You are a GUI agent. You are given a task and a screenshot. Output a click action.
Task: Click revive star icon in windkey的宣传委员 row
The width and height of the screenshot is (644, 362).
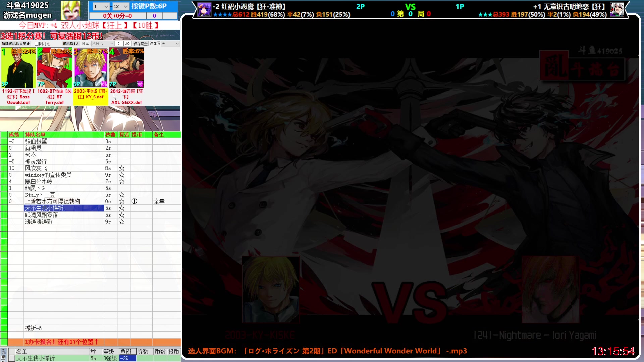point(122,175)
